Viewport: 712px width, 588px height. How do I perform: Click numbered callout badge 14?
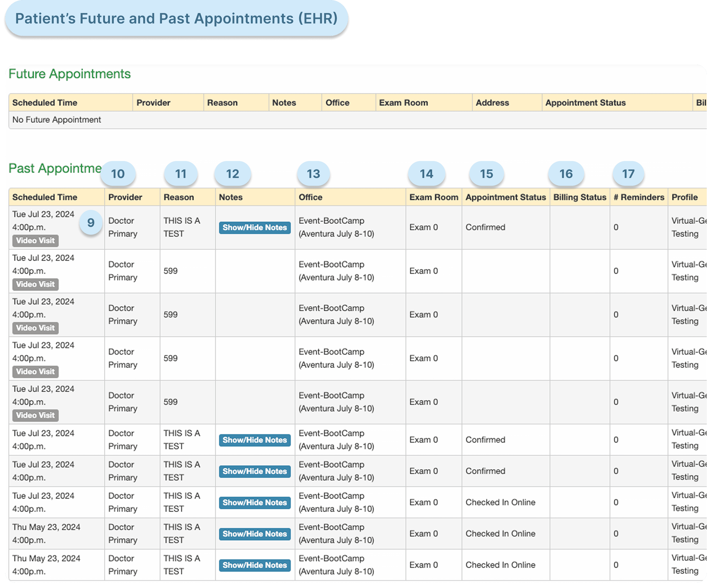pyautogui.click(x=426, y=174)
